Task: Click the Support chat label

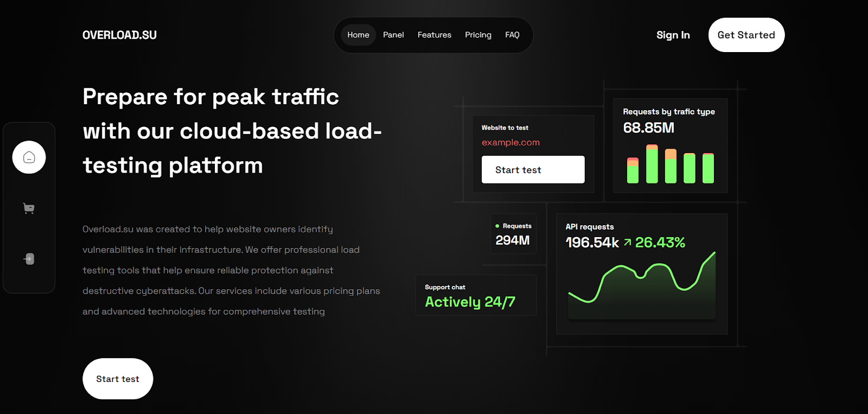Action: (445, 287)
